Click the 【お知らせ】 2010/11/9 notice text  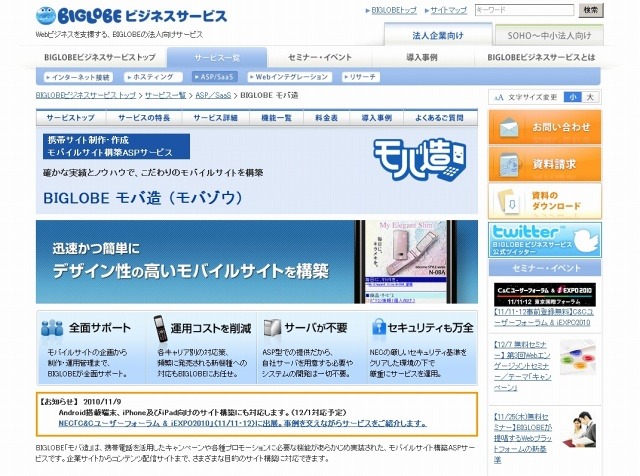click(x=80, y=402)
